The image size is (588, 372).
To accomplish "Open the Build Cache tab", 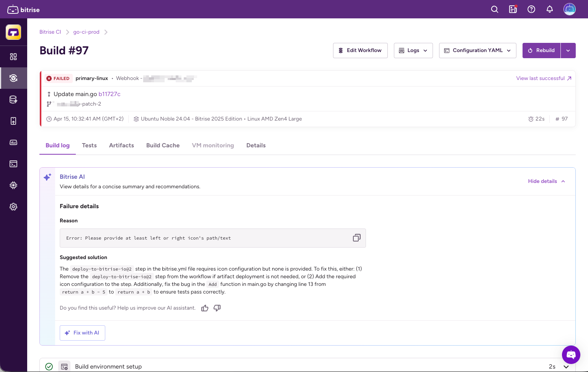I will (163, 145).
